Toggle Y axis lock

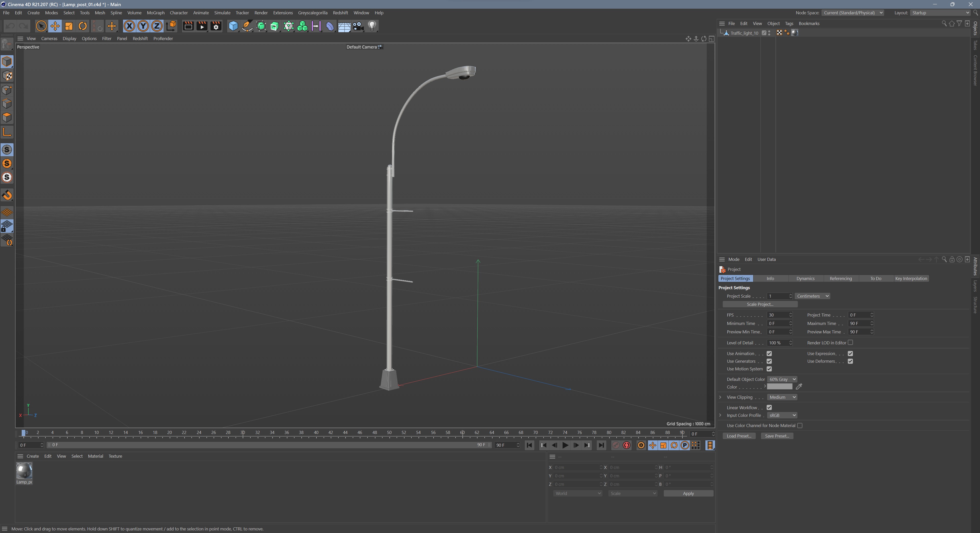143,26
